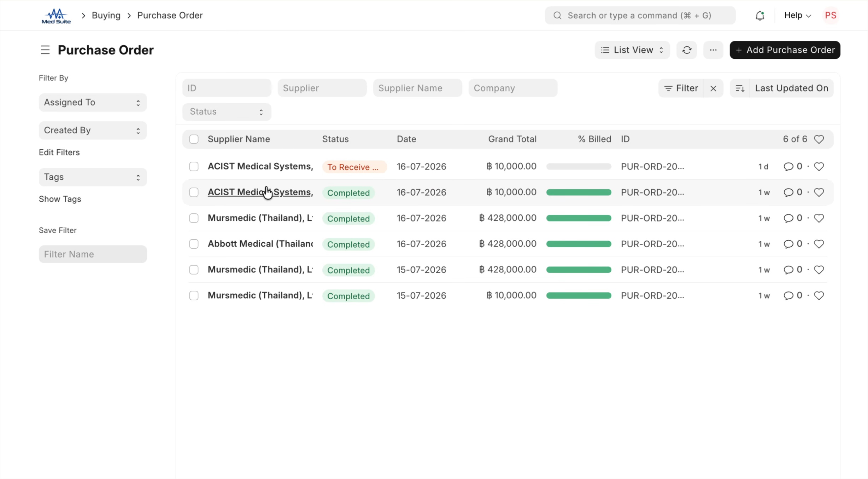Open the Completed ACIST Medical Systems order
The width and height of the screenshot is (868, 479).
pos(260,192)
